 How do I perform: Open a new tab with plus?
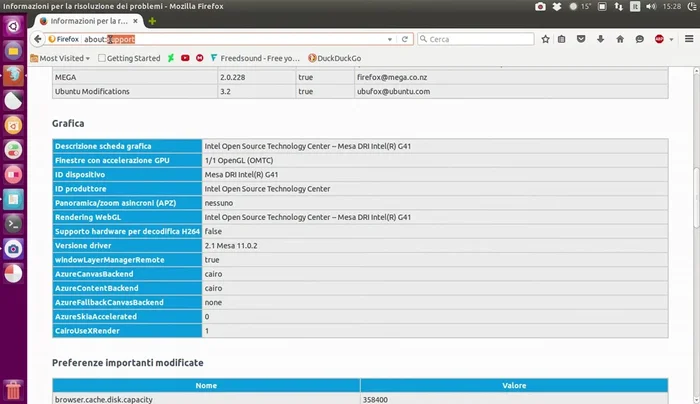pyautogui.click(x=152, y=21)
